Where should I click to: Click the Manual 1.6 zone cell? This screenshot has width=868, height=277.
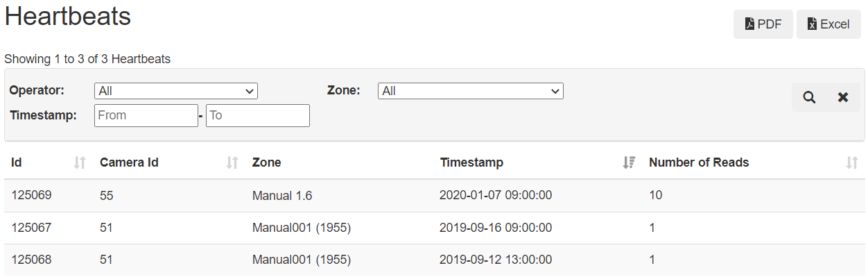[x=282, y=196]
